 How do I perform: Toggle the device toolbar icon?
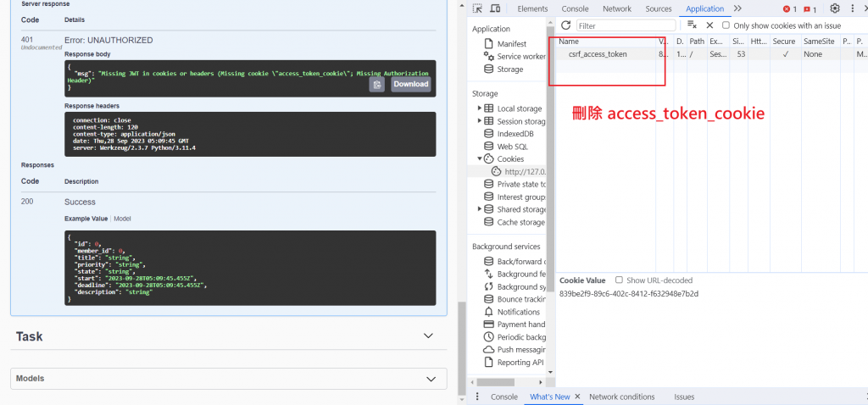pos(495,8)
